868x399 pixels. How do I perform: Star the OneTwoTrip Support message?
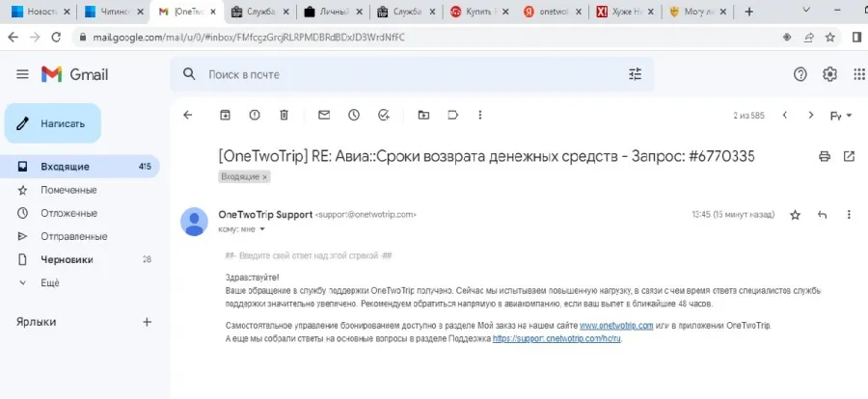click(x=795, y=215)
